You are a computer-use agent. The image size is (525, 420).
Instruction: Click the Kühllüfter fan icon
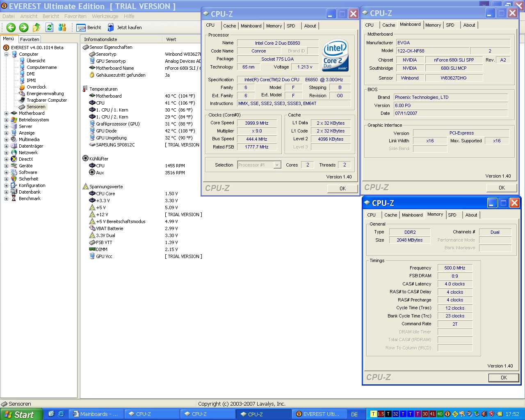[x=85, y=158]
